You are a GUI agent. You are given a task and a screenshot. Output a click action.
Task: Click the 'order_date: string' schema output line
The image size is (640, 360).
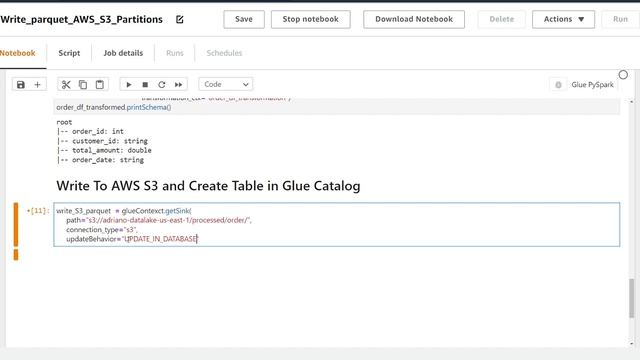tap(100, 160)
